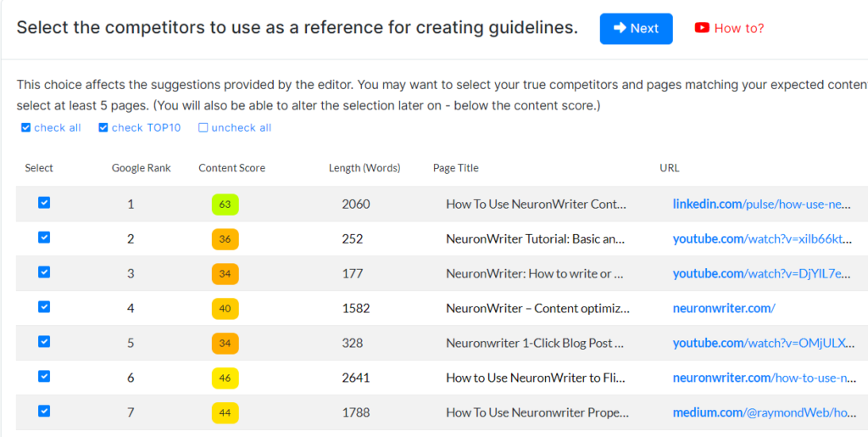868x437 pixels.
Task: Uncheck the Google Rank 5 row
Action: [44, 342]
